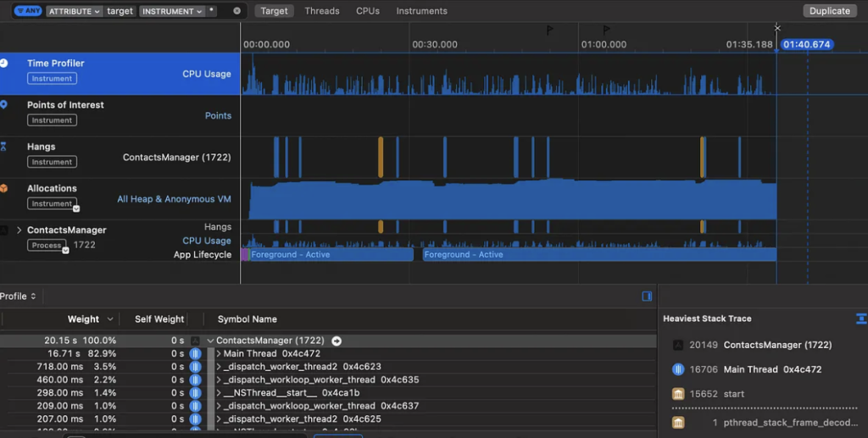Click blue thread icon in Heaviest Stack Trace

(x=677, y=369)
